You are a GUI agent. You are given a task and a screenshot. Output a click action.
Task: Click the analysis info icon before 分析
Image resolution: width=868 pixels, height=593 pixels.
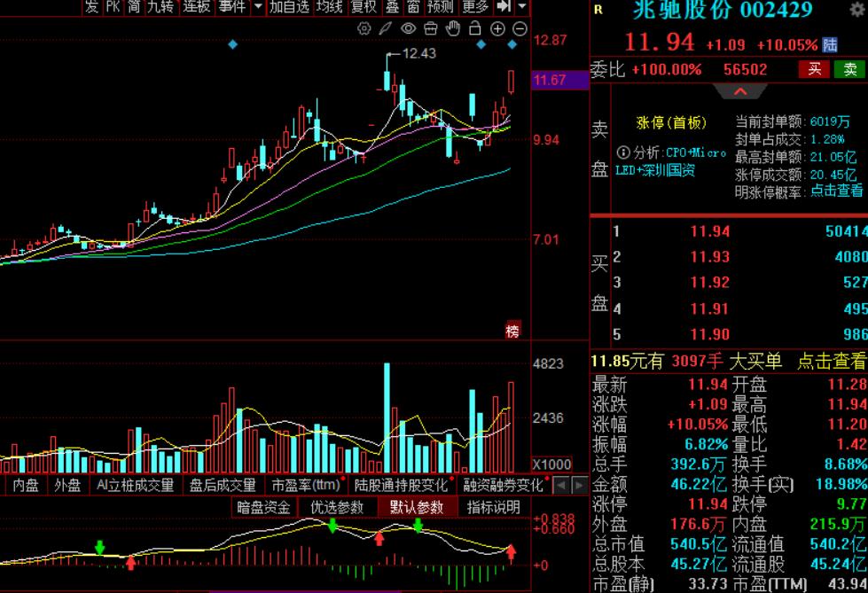[623, 152]
